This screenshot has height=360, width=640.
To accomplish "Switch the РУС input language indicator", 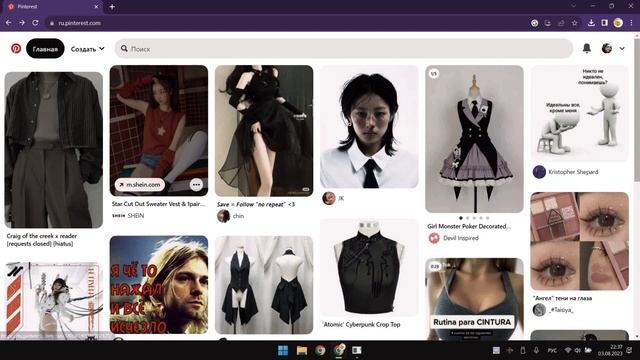I will (x=552, y=350).
